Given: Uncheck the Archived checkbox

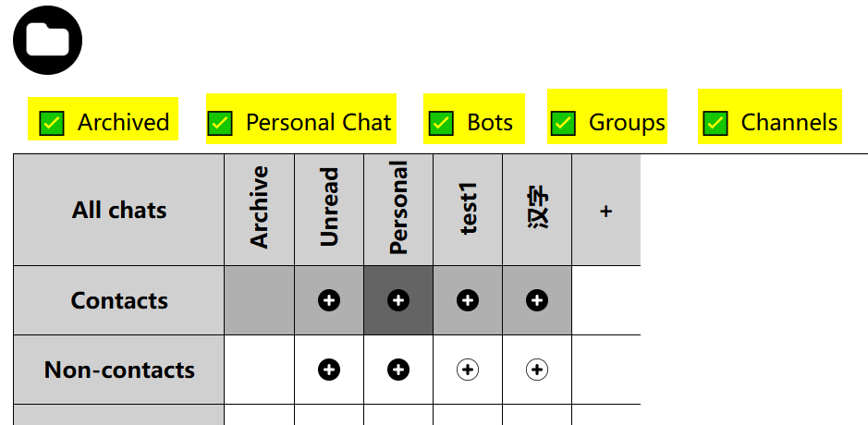Looking at the screenshot, I should click(52, 123).
